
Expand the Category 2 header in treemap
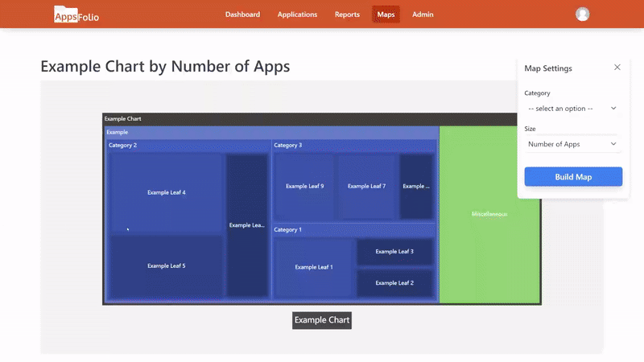pyautogui.click(x=188, y=146)
